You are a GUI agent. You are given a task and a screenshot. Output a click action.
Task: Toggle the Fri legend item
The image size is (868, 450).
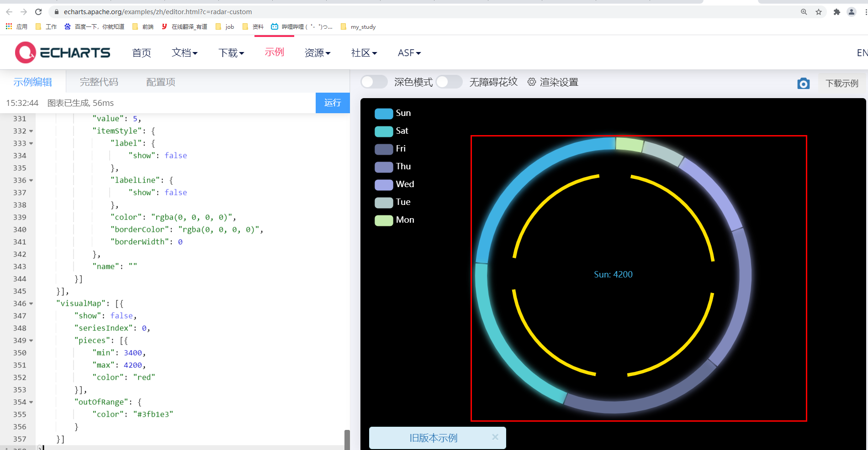[x=390, y=149]
